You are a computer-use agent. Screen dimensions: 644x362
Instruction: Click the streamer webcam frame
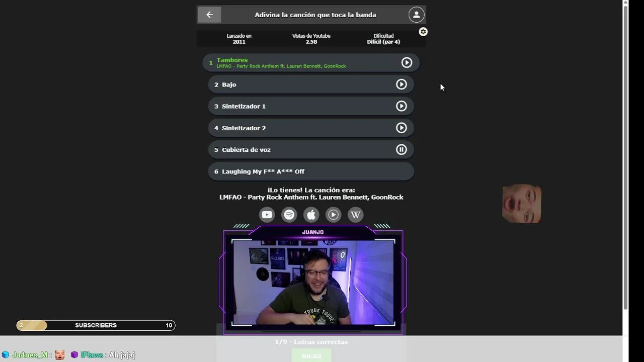(313, 280)
